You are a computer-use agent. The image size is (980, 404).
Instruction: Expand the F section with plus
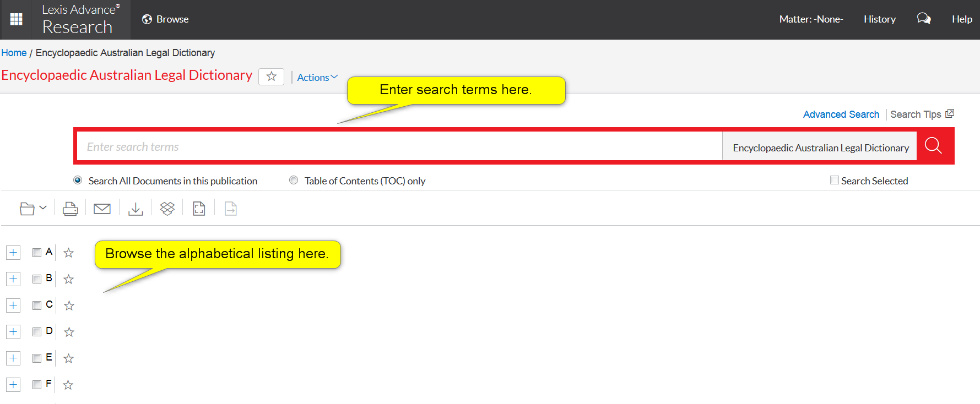(13, 385)
